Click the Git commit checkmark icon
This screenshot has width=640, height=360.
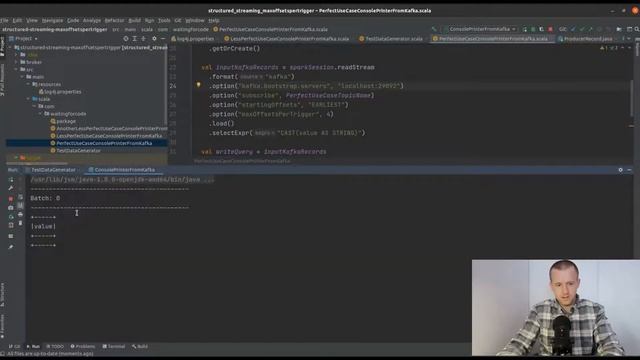click(x=582, y=29)
